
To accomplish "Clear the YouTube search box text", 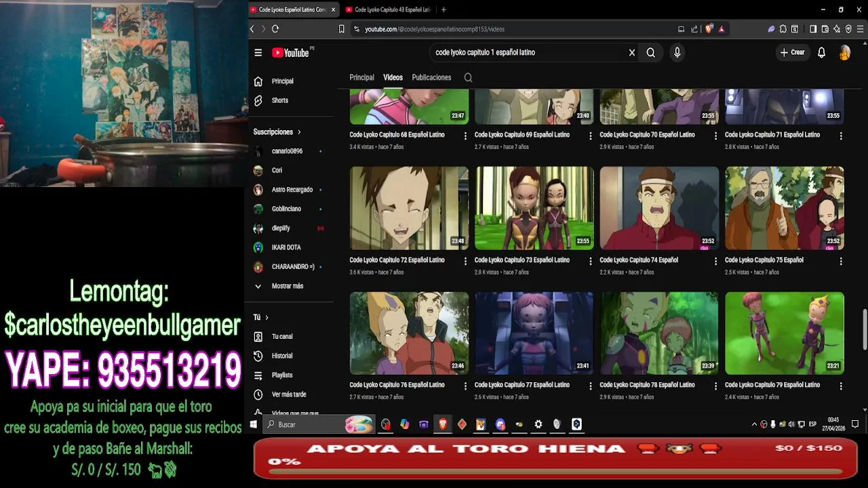I will (x=632, y=52).
